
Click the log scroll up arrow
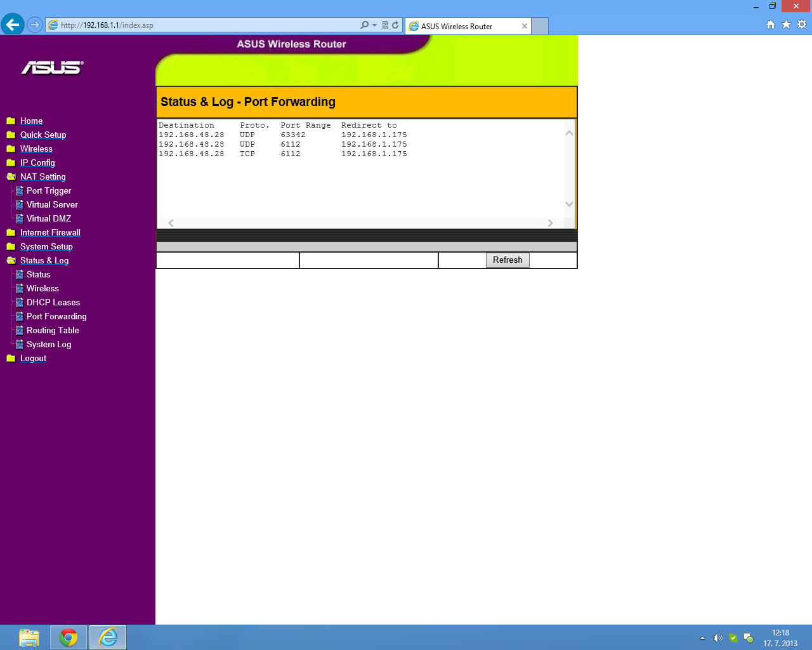tap(569, 133)
